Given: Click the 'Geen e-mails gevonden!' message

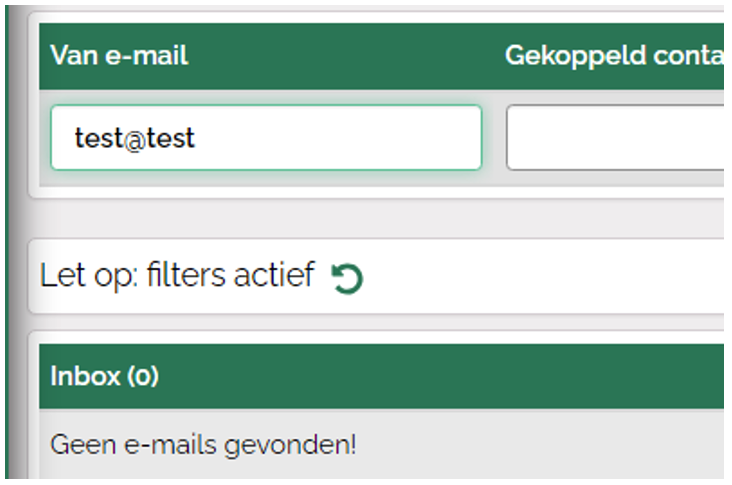Looking at the screenshot, I should point(203,443).
